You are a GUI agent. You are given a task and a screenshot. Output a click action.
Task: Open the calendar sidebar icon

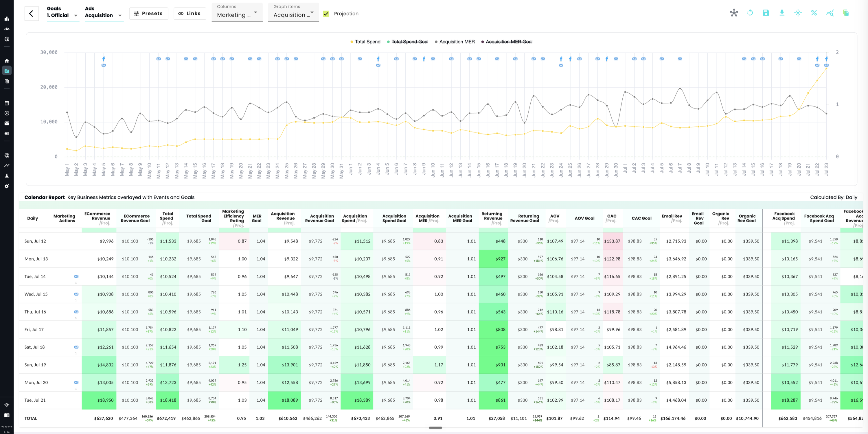pos(7,103)
